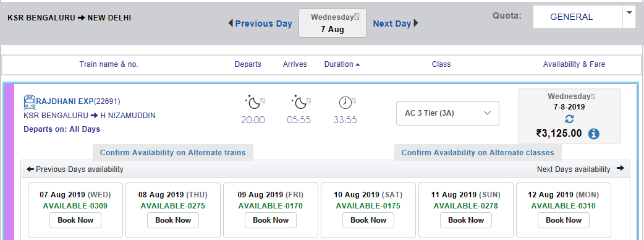The image size is (644, 240).
Task: Open Confirm Availability on Alternate classes tab
Action: pyautogui.click(x=478, y=152)
